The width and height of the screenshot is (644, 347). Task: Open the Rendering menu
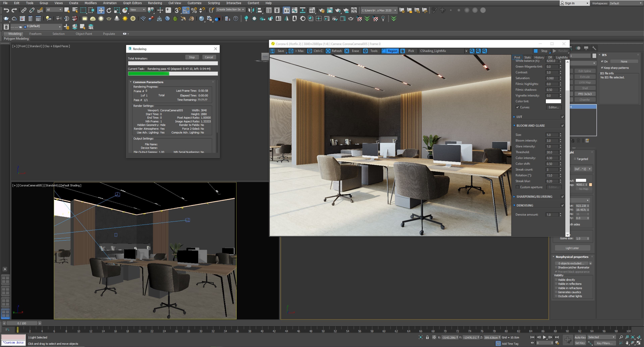[x=155, y=3]
